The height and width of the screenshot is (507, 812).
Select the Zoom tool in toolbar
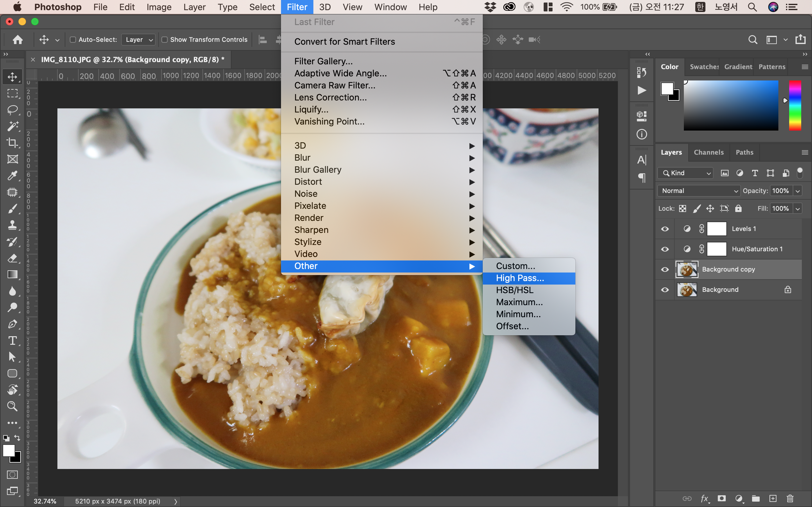coord(12,407)
